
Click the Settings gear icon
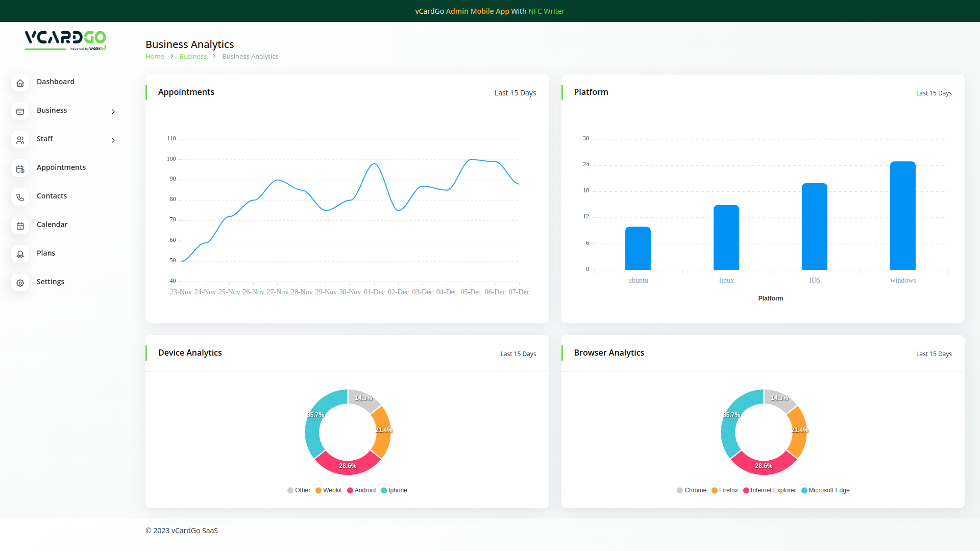pos(20,283)
